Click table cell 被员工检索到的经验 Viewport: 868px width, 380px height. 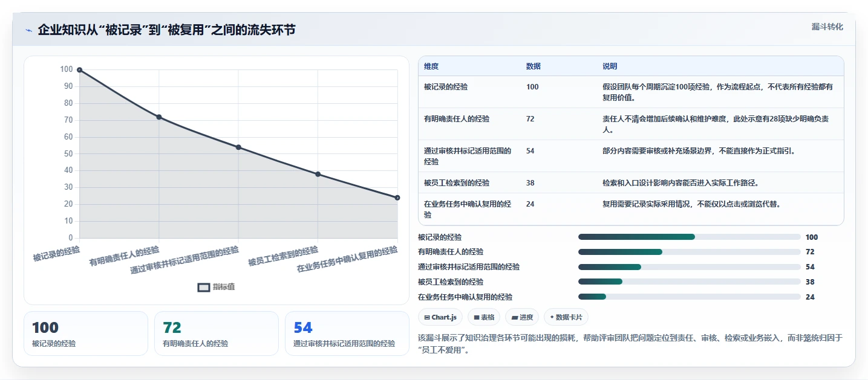coord(457,183)
